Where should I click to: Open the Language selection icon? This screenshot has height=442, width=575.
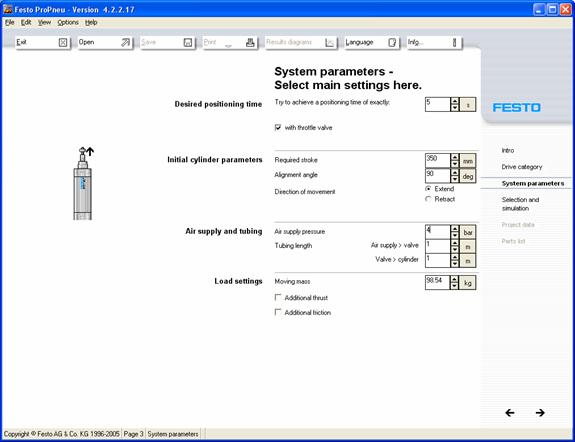pyautogui.click(x=392, y=43)
